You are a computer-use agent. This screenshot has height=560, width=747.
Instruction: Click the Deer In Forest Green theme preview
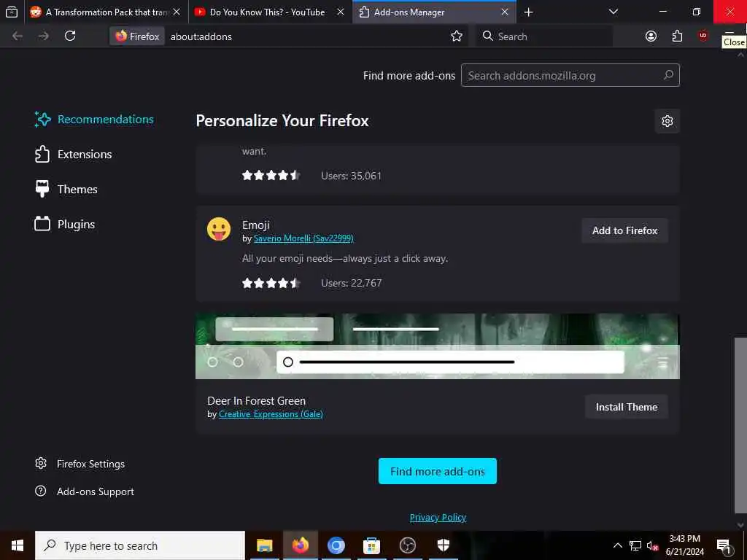point(438,346)
